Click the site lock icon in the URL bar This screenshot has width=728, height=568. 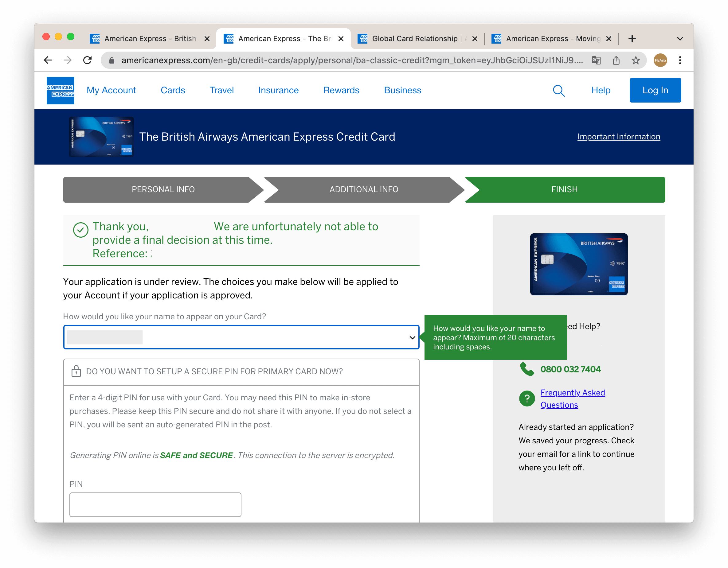coord(112,60)
